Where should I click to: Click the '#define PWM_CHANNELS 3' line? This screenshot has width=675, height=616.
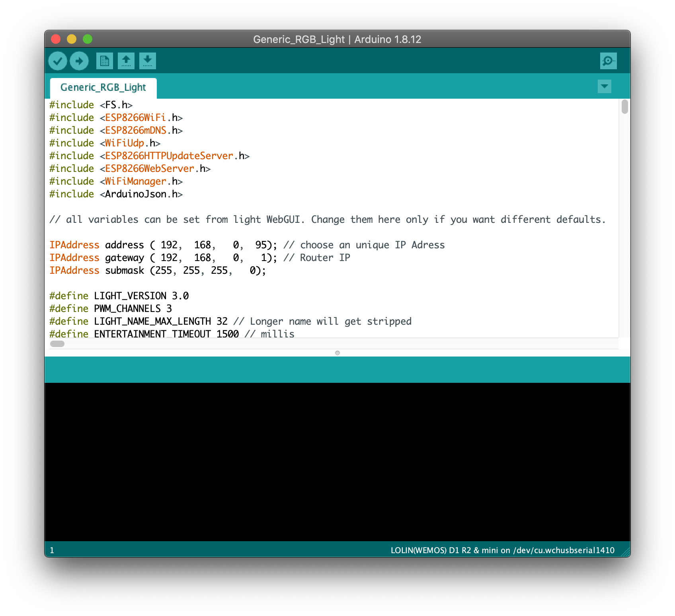[111, 309]
